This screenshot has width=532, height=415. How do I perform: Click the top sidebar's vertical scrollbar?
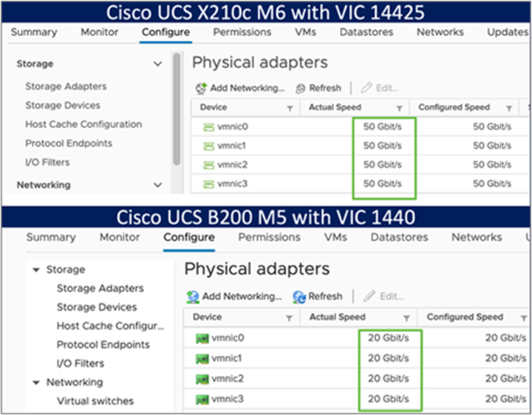pos(177,111)
